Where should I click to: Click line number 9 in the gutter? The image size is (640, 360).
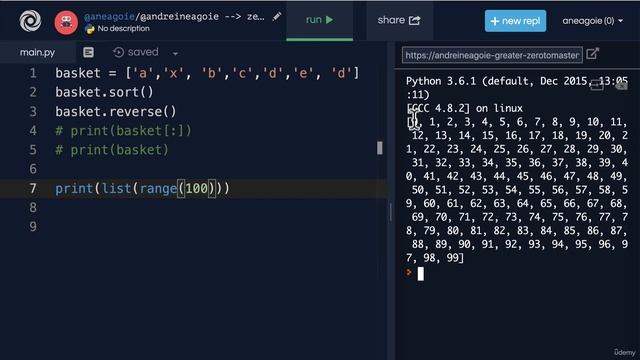coord(33,227)
